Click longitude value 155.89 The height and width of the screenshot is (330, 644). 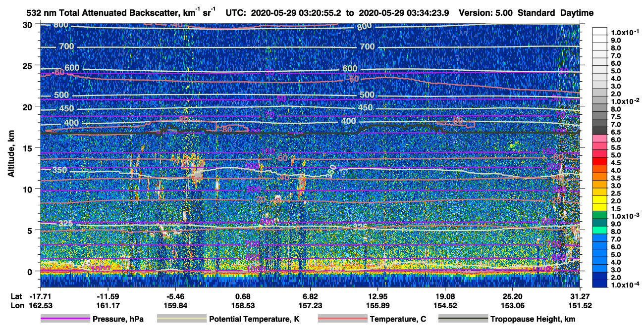(377, 306)
